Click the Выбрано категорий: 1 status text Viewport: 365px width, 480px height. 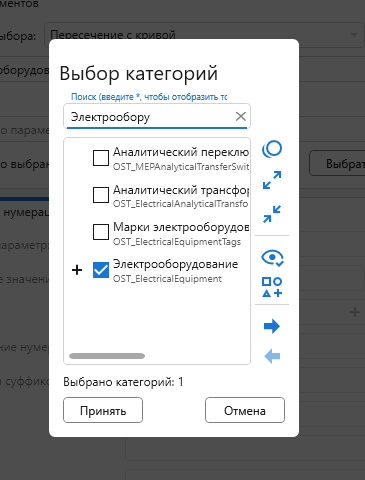click(123, 382)
